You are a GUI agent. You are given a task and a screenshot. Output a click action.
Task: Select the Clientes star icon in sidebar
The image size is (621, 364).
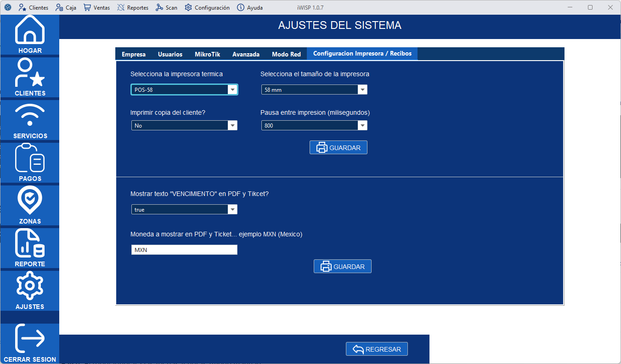pos(29,76)
